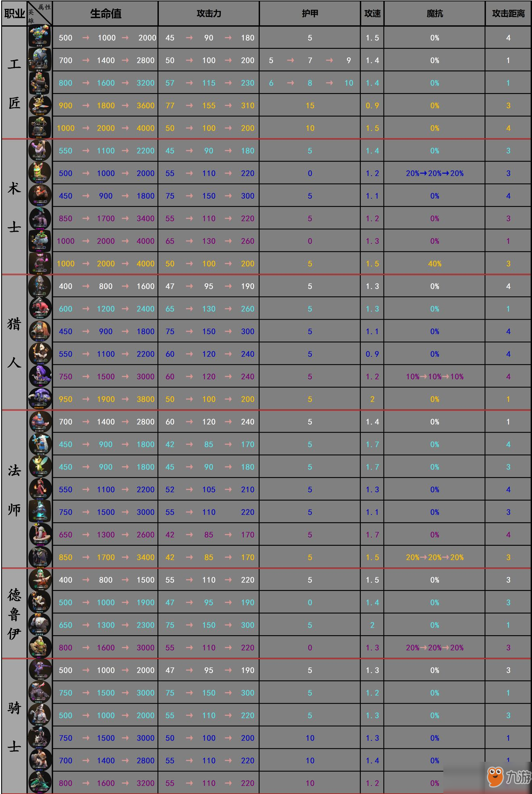Click hero portrait beside 650 → 1300 → 2300
The width and height of the screenshot is (532, 794).
click(40, 624)
